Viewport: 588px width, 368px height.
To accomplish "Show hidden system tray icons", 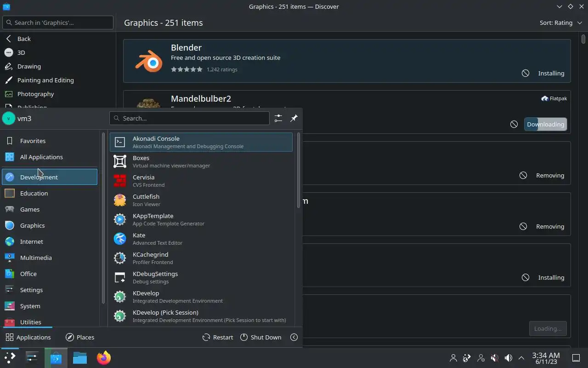I will (521, 357).
